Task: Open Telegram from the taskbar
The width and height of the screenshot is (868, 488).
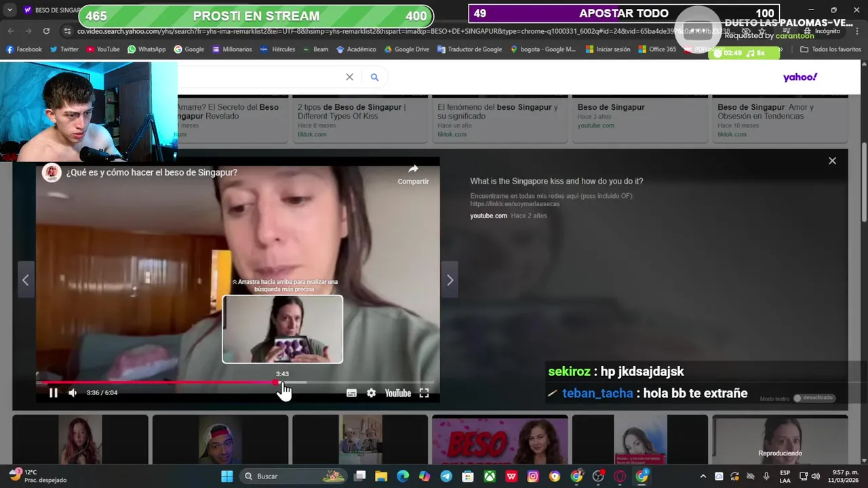Action: coord(446,476)
